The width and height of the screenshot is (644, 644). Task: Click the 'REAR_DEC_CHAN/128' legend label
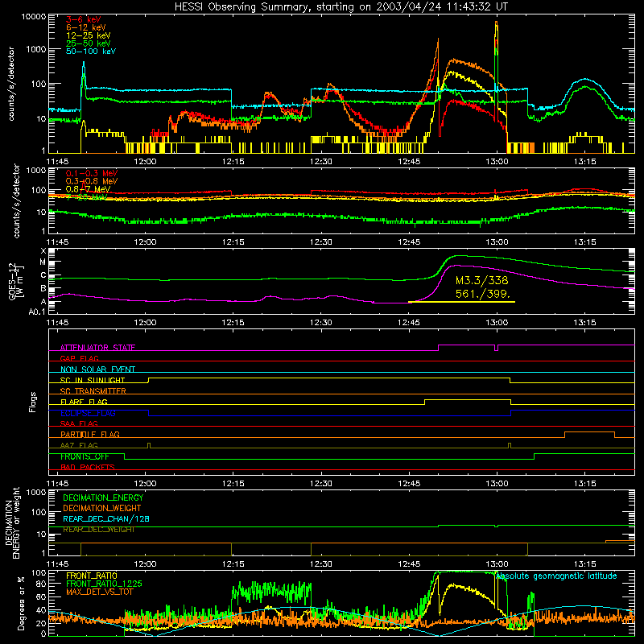click(x=106, y=518)
